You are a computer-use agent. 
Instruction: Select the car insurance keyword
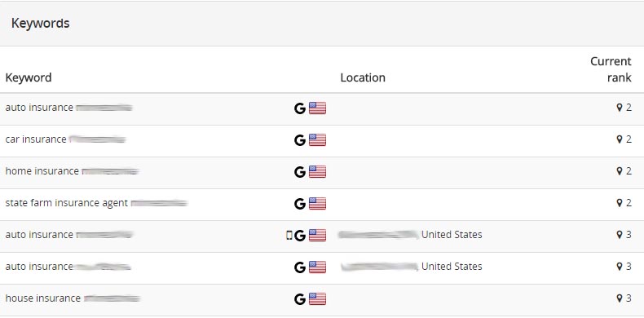[x=36, y=139]
